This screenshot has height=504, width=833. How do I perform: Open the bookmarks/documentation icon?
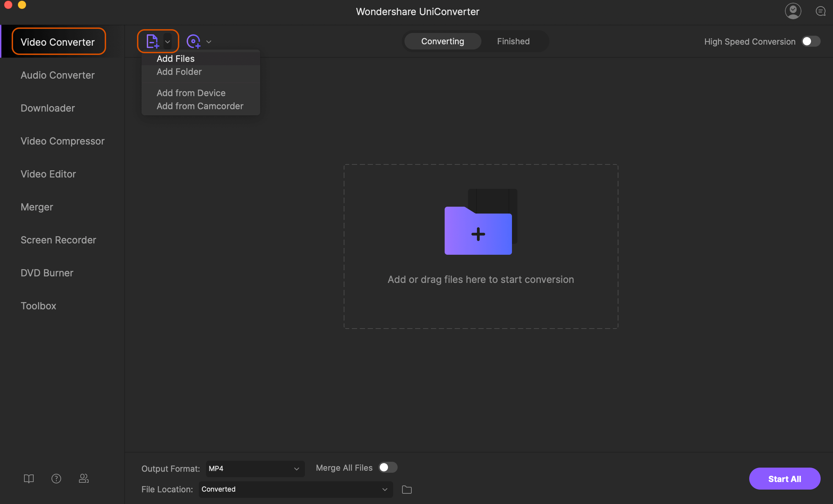pyautogui.click(x=28, y=478)
